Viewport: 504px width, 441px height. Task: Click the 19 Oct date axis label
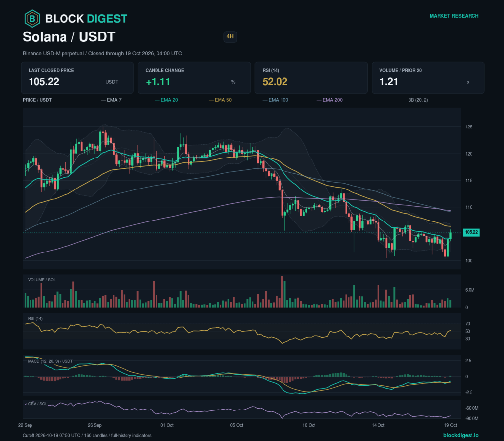450,425
